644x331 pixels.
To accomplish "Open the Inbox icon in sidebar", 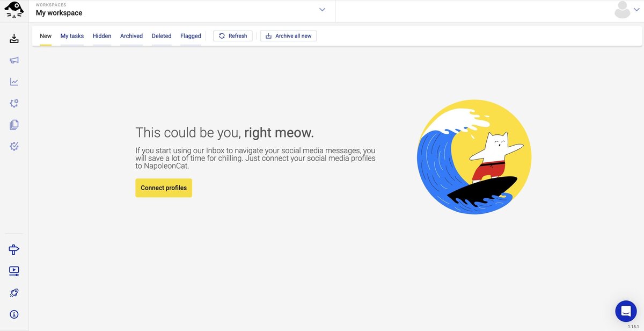I will (x=14, y=39).
